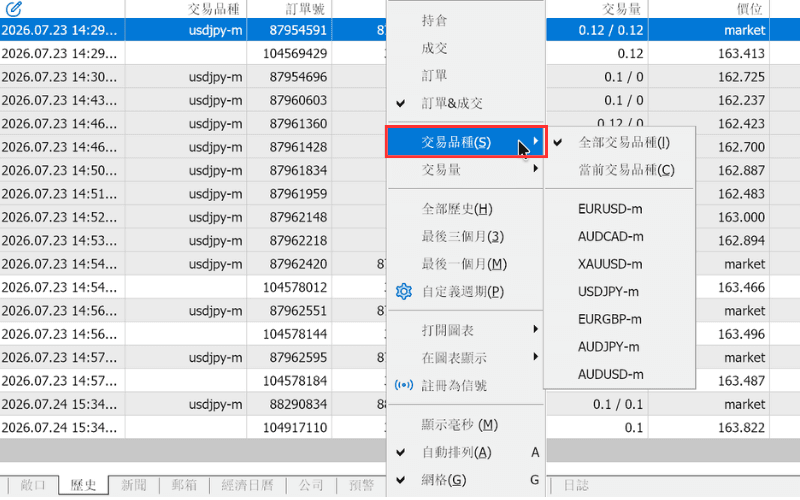
Task: Select order number 87954591 cell
Action: click(298, 30)
